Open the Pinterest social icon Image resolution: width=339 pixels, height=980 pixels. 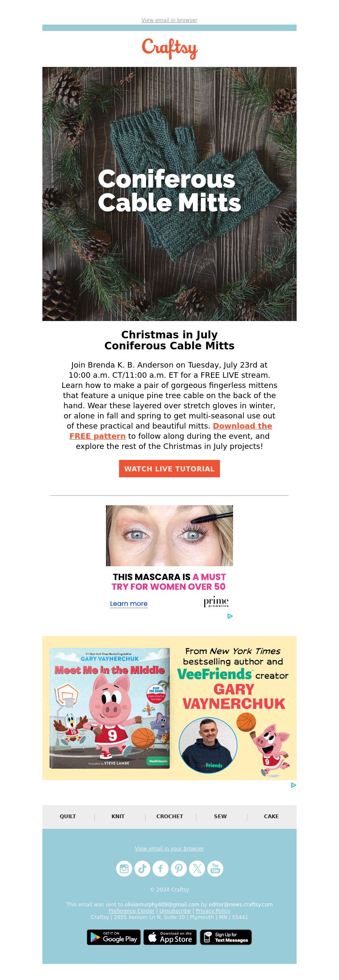(x=179, y=869)
